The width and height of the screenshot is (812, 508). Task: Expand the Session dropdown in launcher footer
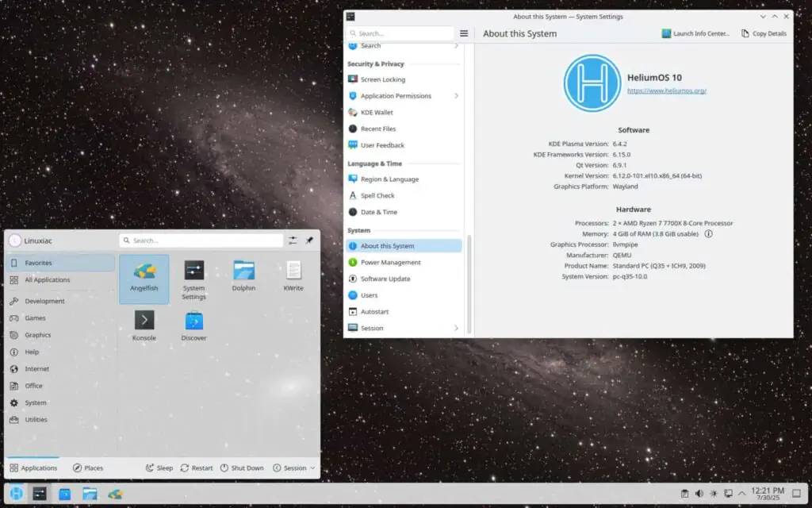(293, 468)
